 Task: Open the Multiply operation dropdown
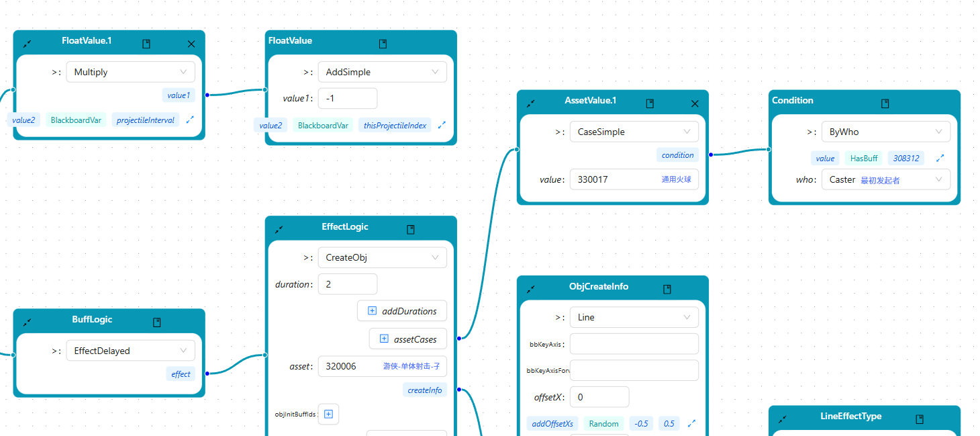tap(130, 72)
